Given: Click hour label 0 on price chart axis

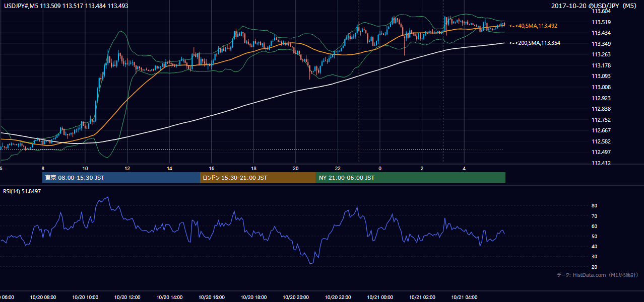Looking at the screenshot, I should point(380,168).
